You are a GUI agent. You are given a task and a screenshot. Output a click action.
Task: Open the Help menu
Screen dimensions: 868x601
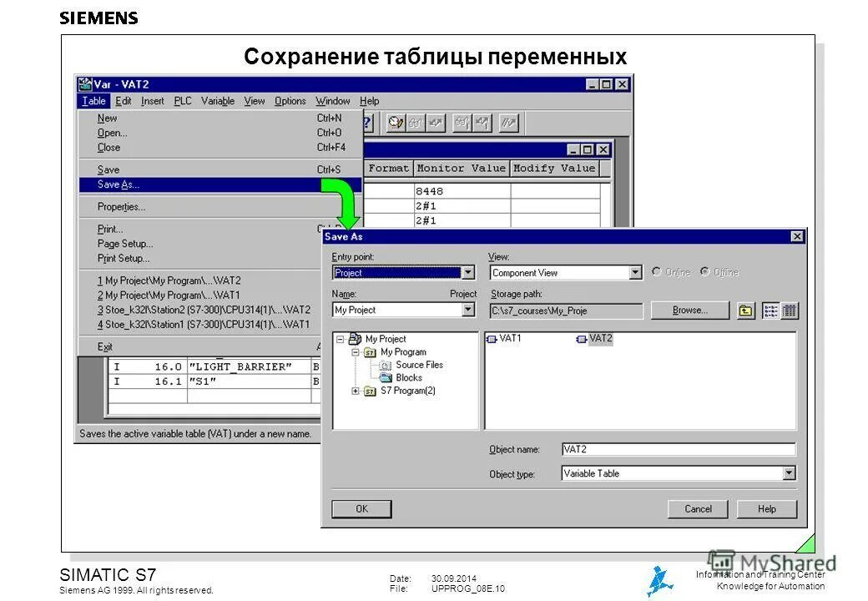click(369, 101)
